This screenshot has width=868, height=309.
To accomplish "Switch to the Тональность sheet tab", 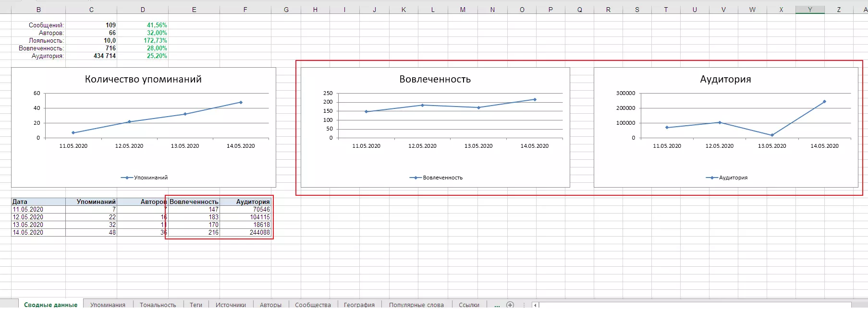I will (x=158, y=305).
